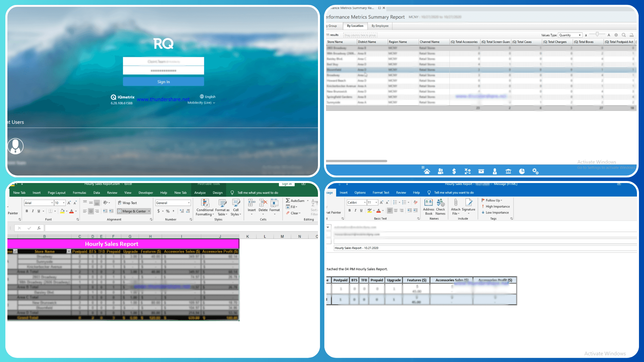Switch to the By Employee tab

click(380, 26)
